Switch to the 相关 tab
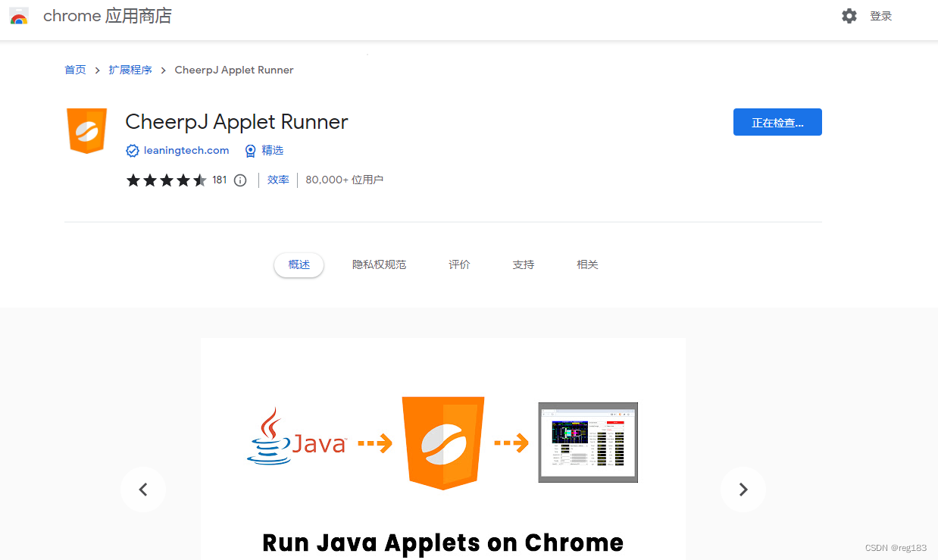This screenshot has width=938, height=560. click(x=587, y=264)
